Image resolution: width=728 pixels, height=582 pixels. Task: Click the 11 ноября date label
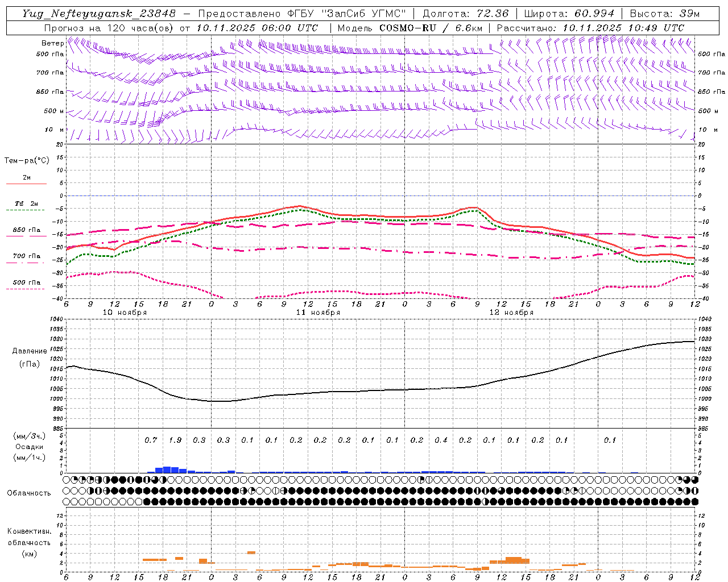pyautogui.click(x=318, y=313)
